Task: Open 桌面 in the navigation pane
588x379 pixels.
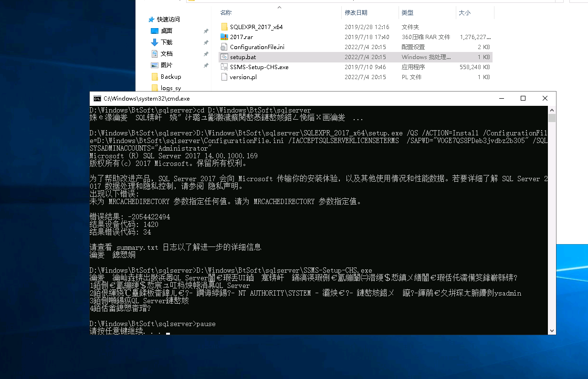Action: (x=167, y=31)
